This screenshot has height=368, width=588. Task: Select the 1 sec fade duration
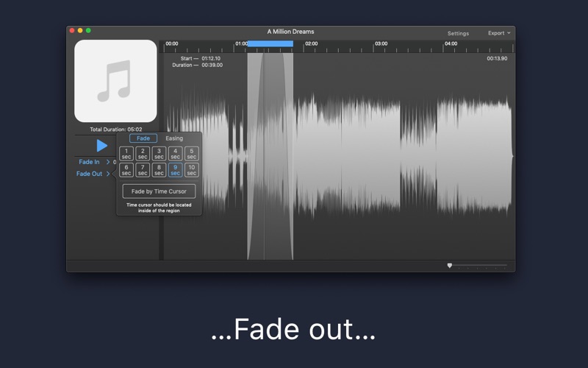click(126, 154)
